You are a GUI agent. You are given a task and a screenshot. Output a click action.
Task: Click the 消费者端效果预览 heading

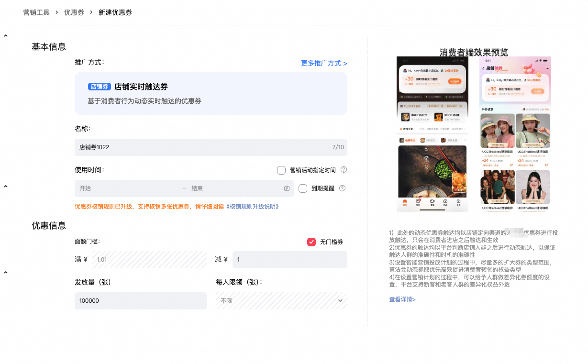[x=474, y=52]
